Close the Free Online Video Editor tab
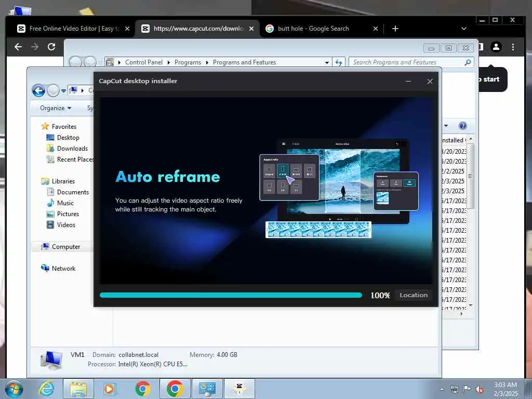 click(x=127, y=29)
